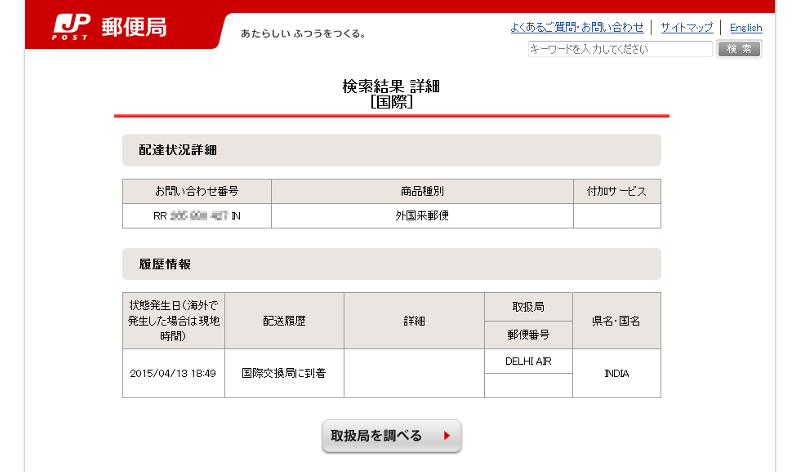The height and width of the screenshot is (472, 800).
Task: Click the JP Post logo icon
Action: [x=71, y=27]
